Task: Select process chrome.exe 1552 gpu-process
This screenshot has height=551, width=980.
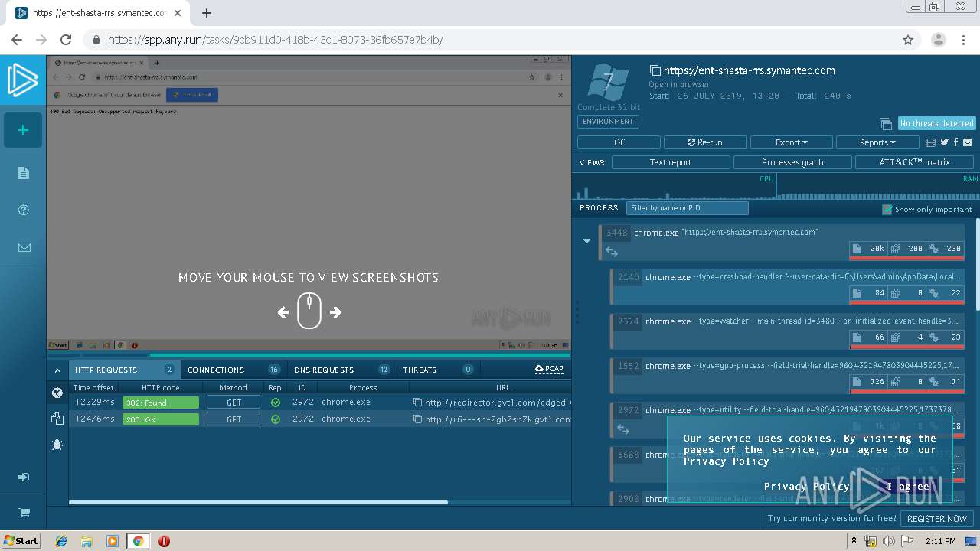Action: [787, 375]
